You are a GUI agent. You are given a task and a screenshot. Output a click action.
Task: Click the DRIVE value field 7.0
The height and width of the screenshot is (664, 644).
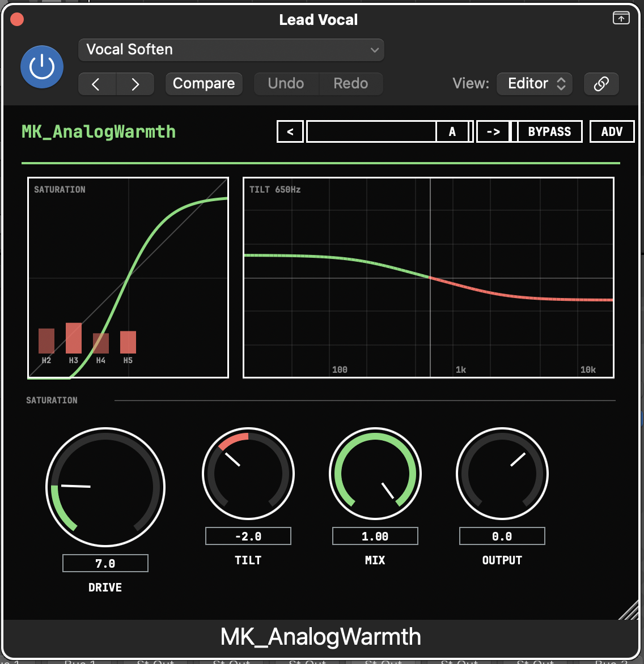105,563
